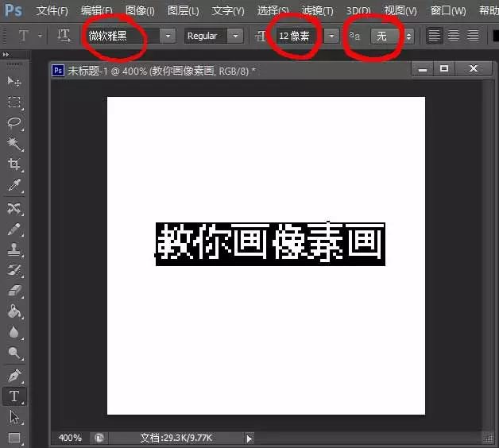Open the font size dropdown arrow
This screenshot has height=448, width=499.
[x=331, y=36]
